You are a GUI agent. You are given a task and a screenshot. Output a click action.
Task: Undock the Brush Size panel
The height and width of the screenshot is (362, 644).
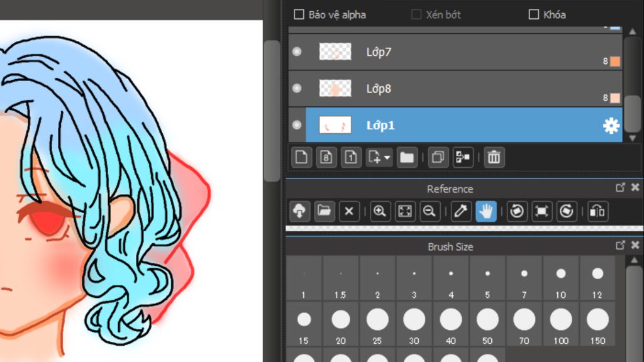(x=620, y=245)
